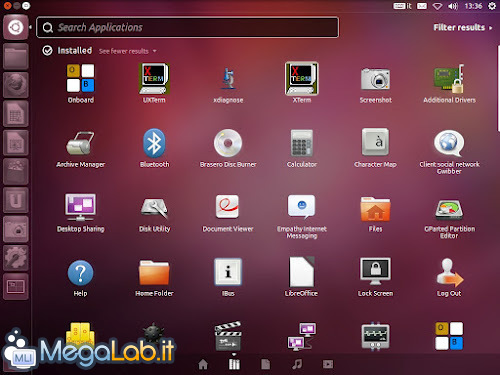Viewport: 500px width, 375px height.
Task: Open the Files app
Action: point(376,214)
